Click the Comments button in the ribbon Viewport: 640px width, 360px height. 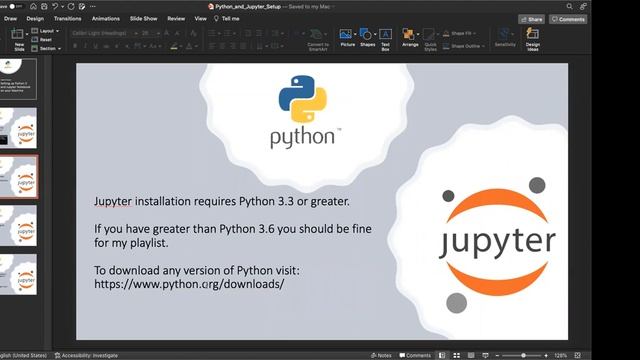click(x=568, y=19)
